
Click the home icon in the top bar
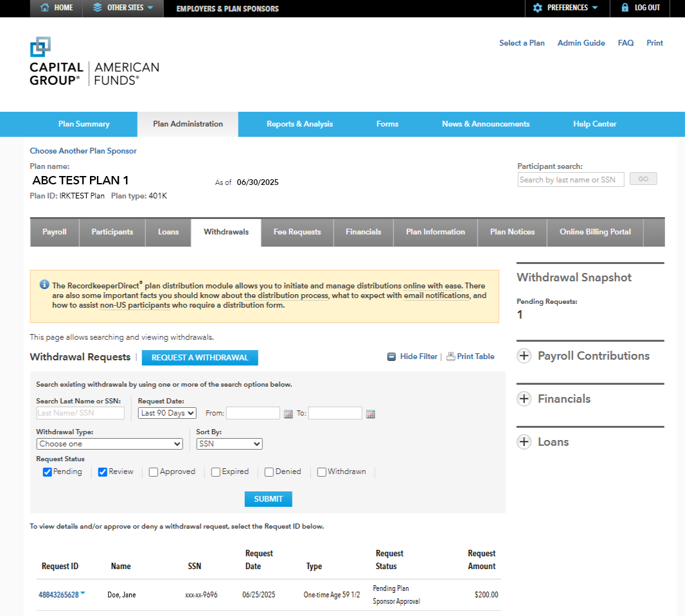(44, 8)
